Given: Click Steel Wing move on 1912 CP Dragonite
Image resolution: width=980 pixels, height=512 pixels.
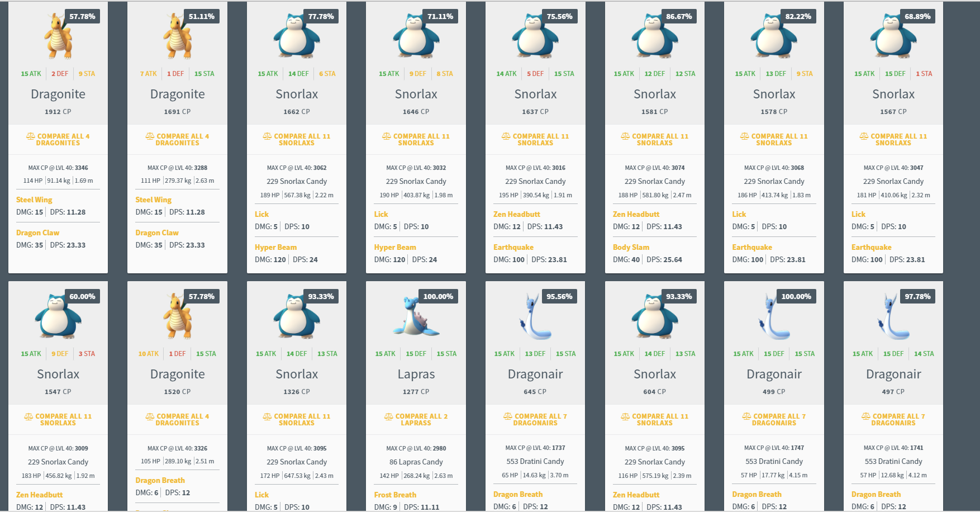Looking at the screenshot, I should [34, 200].
